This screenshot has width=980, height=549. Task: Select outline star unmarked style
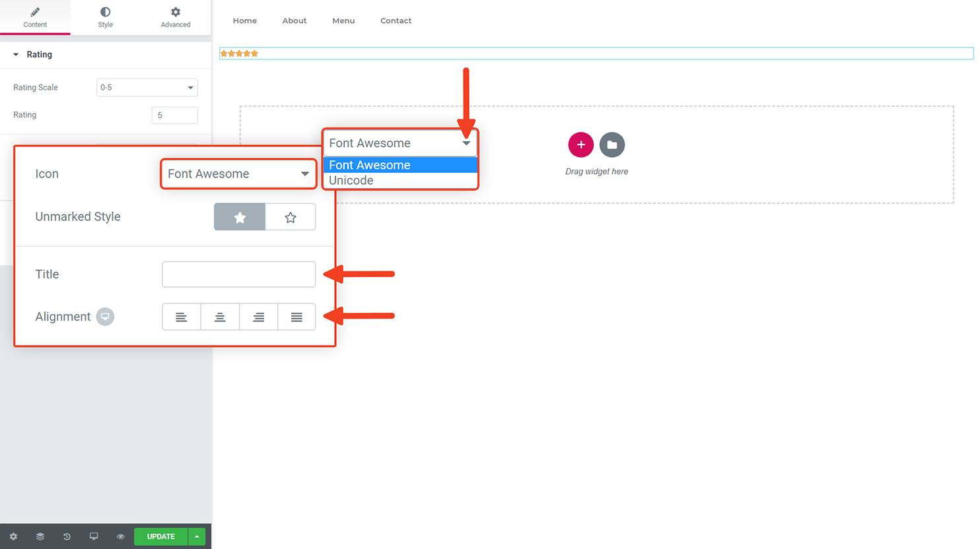click(x=291, y=217)
